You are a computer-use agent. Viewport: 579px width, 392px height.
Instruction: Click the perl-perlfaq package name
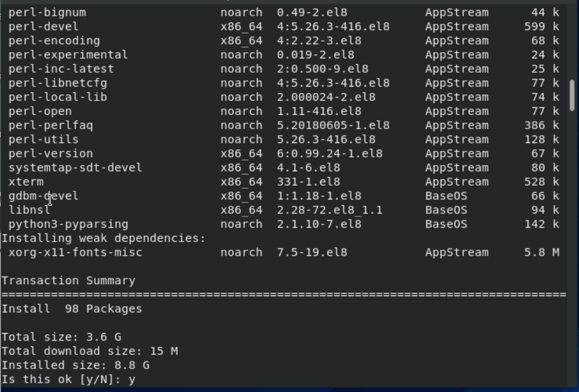tap(51, 125)
